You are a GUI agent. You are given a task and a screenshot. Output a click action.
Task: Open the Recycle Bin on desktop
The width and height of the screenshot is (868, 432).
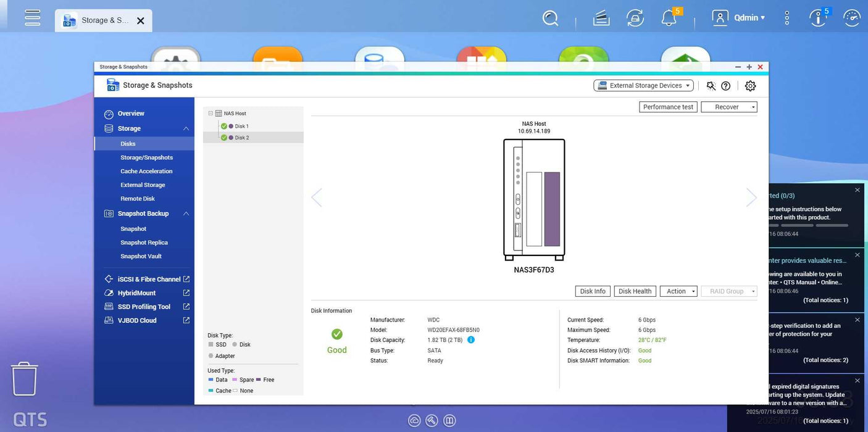coord(25,379)
